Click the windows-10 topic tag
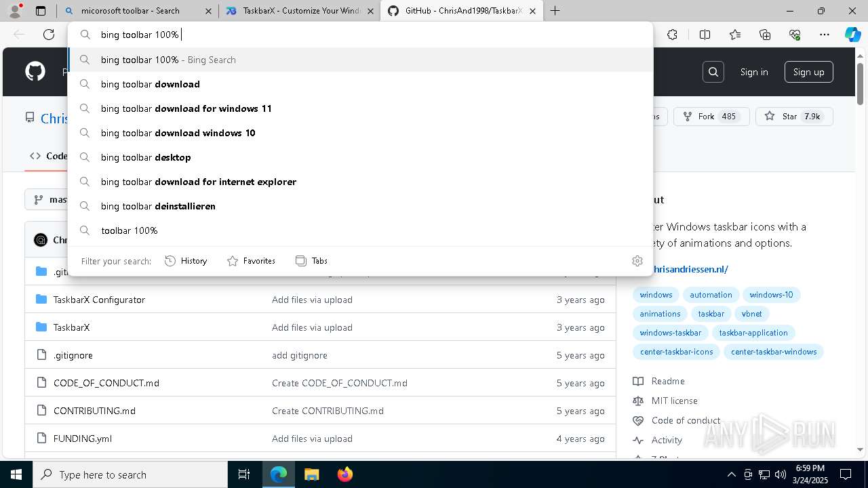This screenshot has height=488, width=868. coord(771,295)
